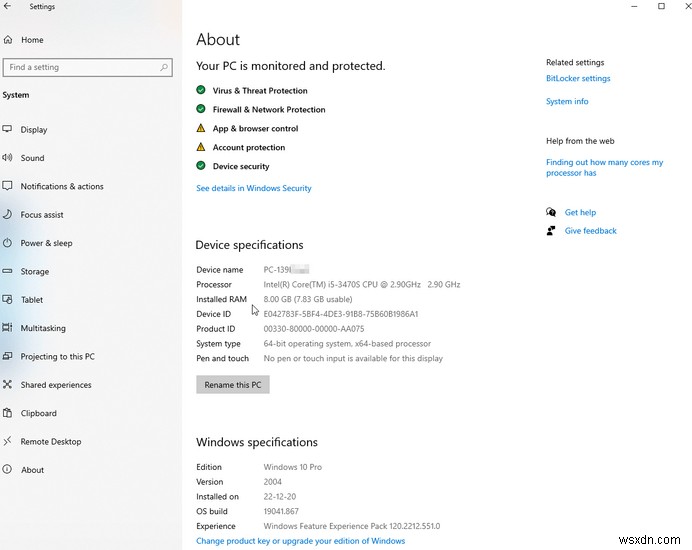Click the Clipboard icon in the sidebar

[x=8, y=413]
